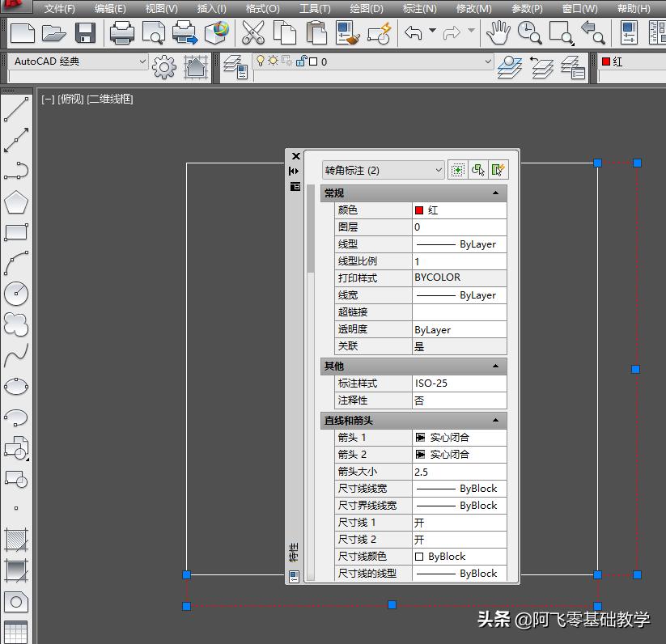
Task: Toggle layer visibility lightbulb in layer control
Action: click(x=260, y=61)
